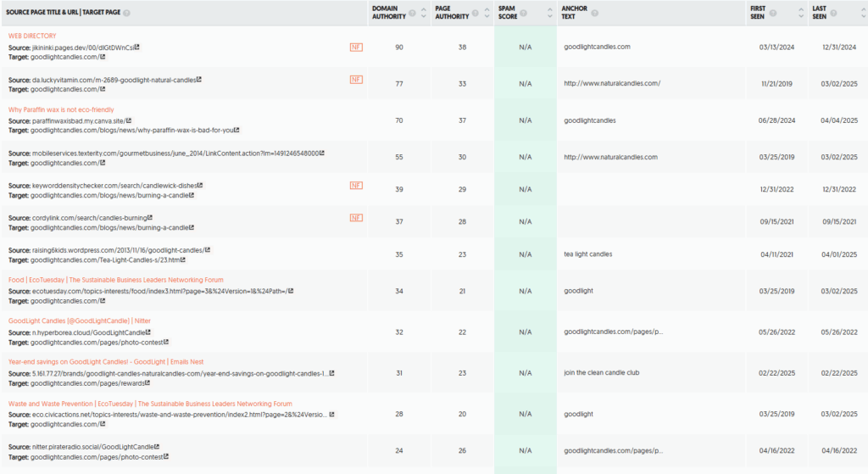
Task: Click NF badge on keyworddensitychecker.com row
Action: (356, 186)
